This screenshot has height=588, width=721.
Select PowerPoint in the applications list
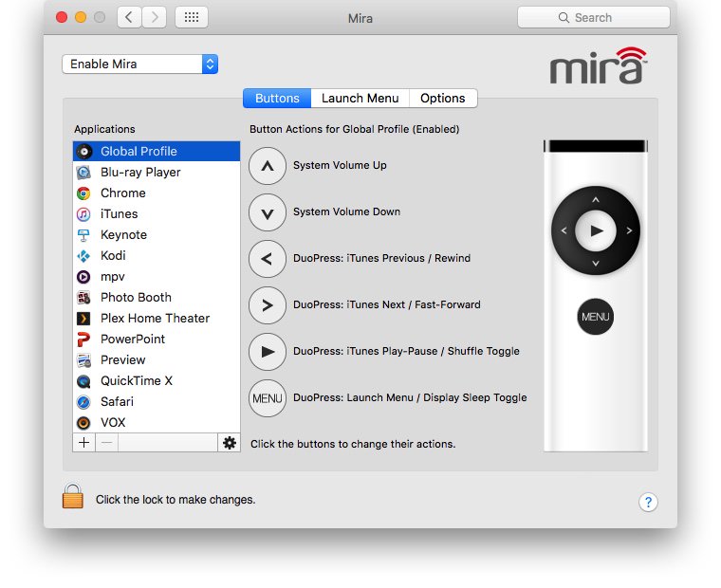click(157, 340)
